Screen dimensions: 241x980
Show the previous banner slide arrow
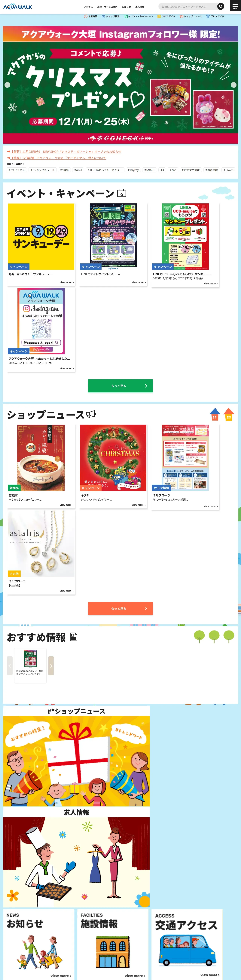[7, 85]
